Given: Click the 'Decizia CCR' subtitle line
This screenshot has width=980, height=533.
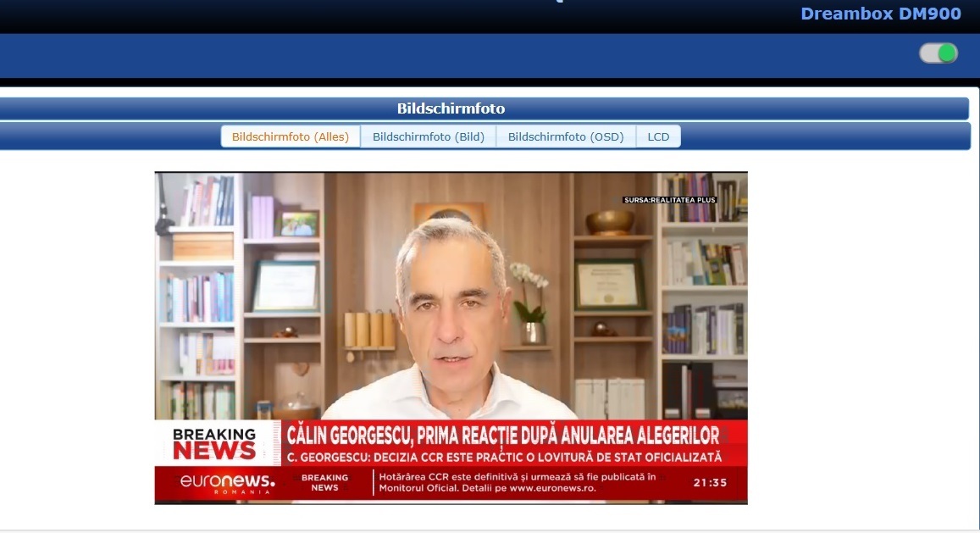Looking at the screenshot, I should pyautogui.click(x=503, y=458).
